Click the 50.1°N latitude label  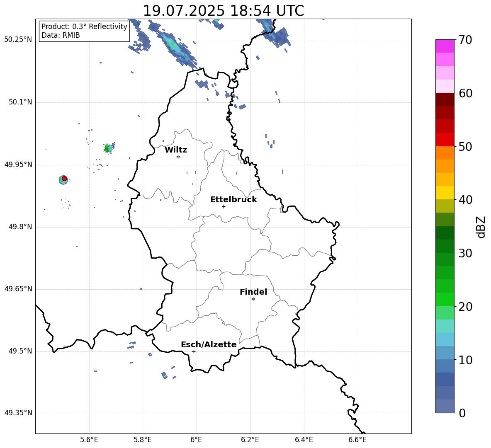(x=20, y=102)
